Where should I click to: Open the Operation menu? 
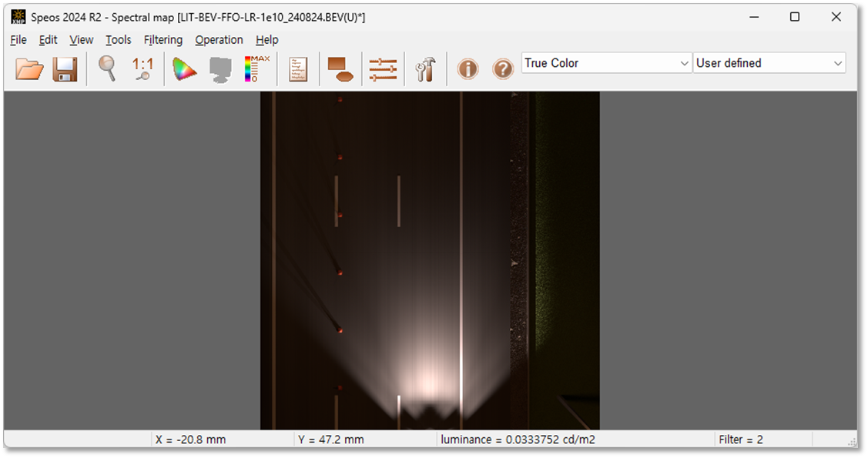220,40
